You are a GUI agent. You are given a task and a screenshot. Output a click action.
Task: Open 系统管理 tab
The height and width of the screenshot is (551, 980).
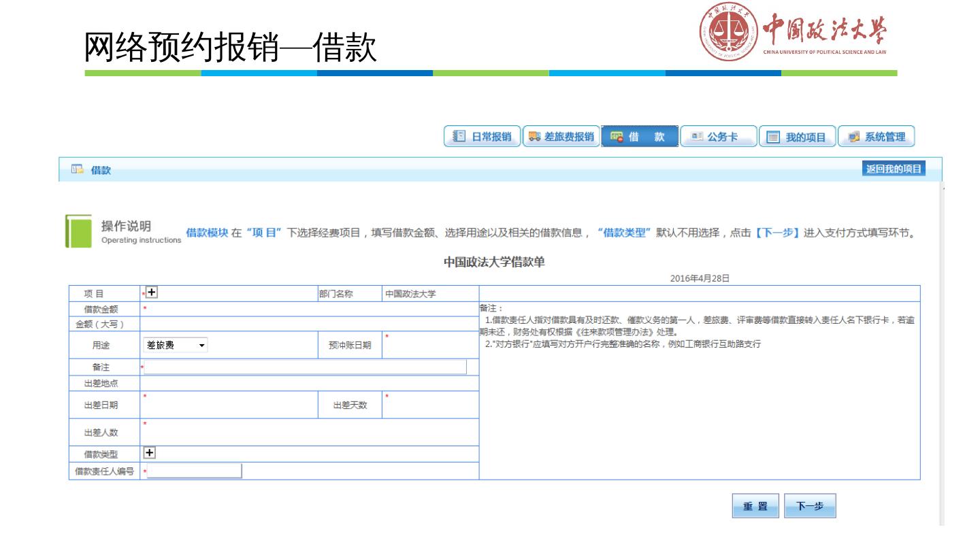click(x=877, y=137)
